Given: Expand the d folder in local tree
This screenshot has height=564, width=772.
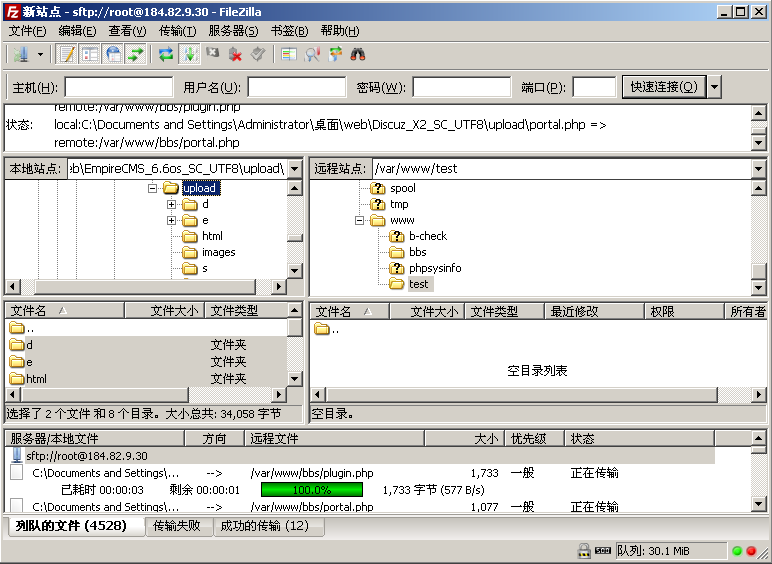Looking at the screenshot, I should 171,204.
